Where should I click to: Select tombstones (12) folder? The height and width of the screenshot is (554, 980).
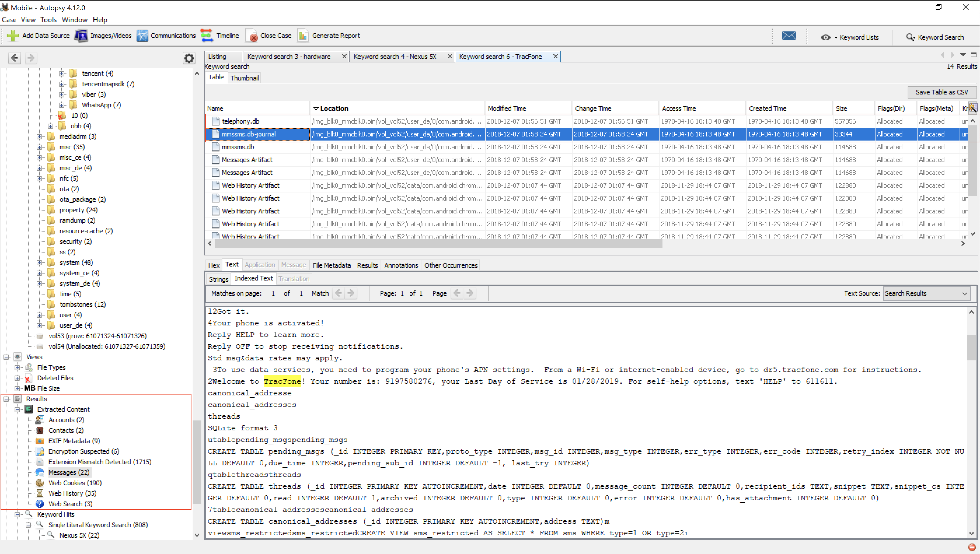(83, 304)
